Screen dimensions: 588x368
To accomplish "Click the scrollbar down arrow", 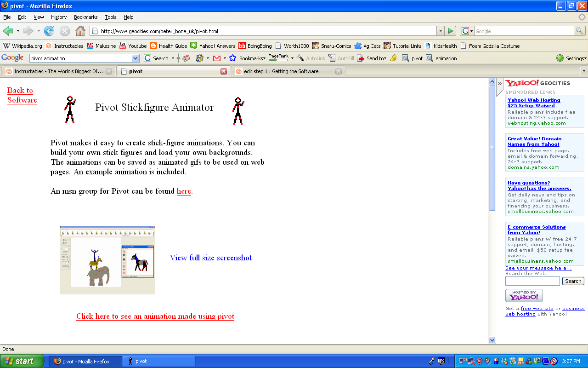I will (x=492, y=340).
